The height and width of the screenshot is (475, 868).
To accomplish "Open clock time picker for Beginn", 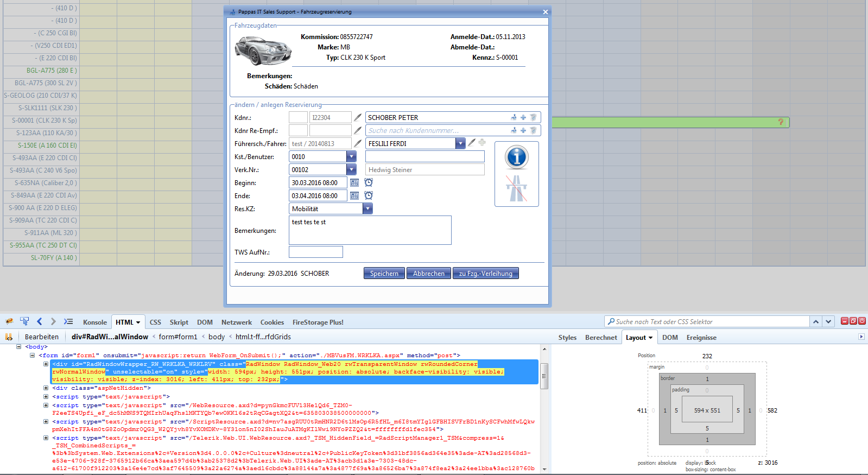I will [x=369, y=182].
